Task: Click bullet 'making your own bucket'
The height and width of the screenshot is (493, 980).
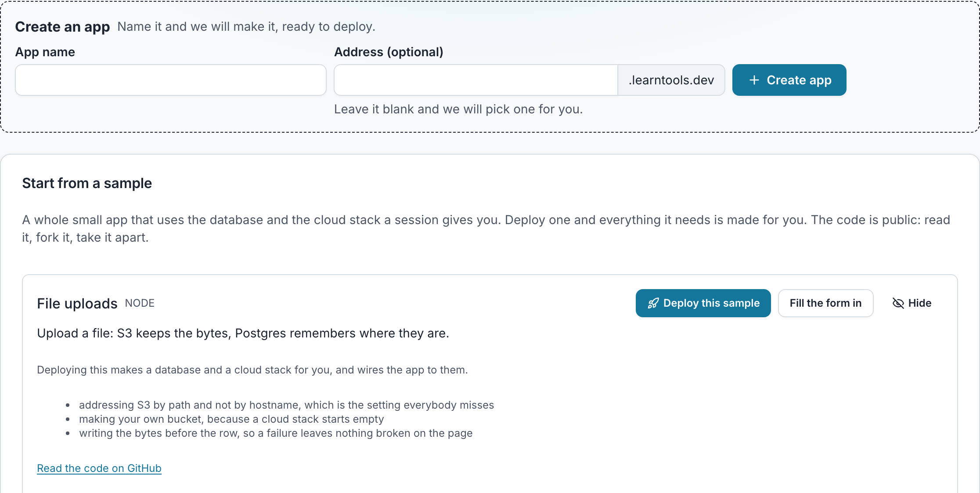Action: tap(231, 419)
